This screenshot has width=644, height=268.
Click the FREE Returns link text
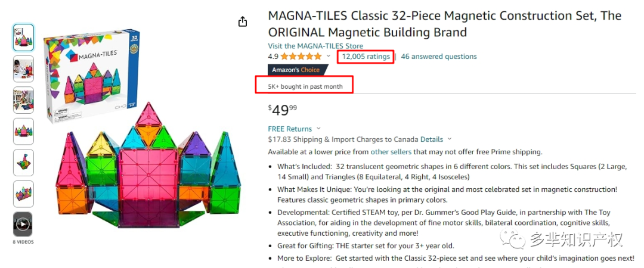coord(290,129)
